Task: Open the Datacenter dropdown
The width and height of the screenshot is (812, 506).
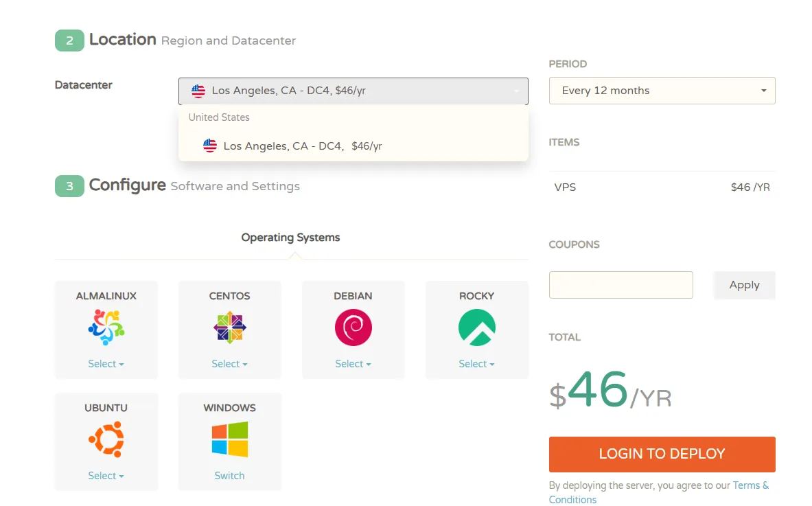Action: click(x=353, y=91)
